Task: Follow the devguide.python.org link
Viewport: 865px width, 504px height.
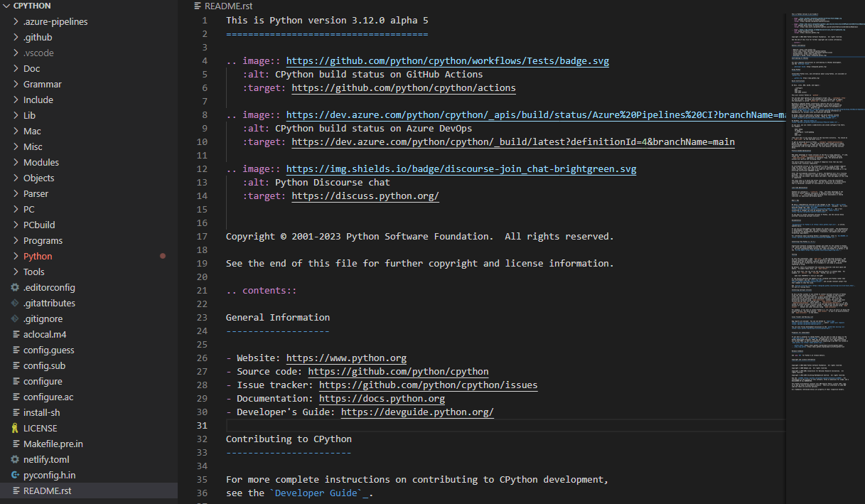Action: click(417, 412)
